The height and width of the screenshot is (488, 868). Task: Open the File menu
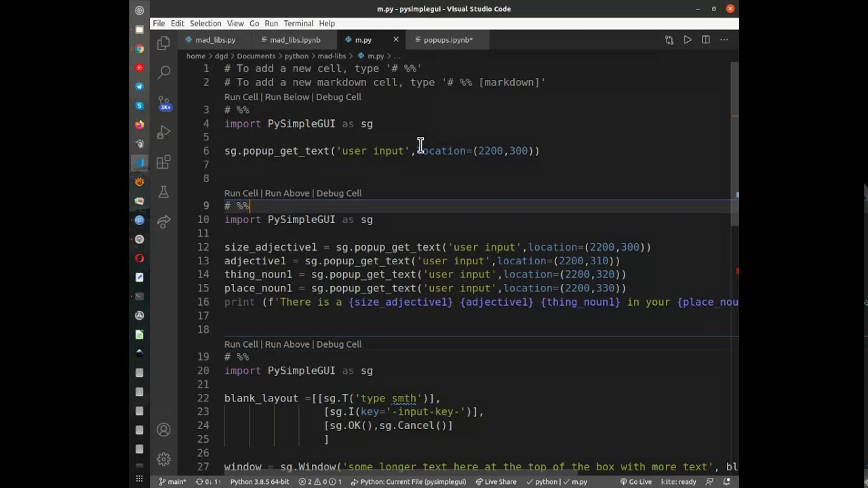pos(159,23)
